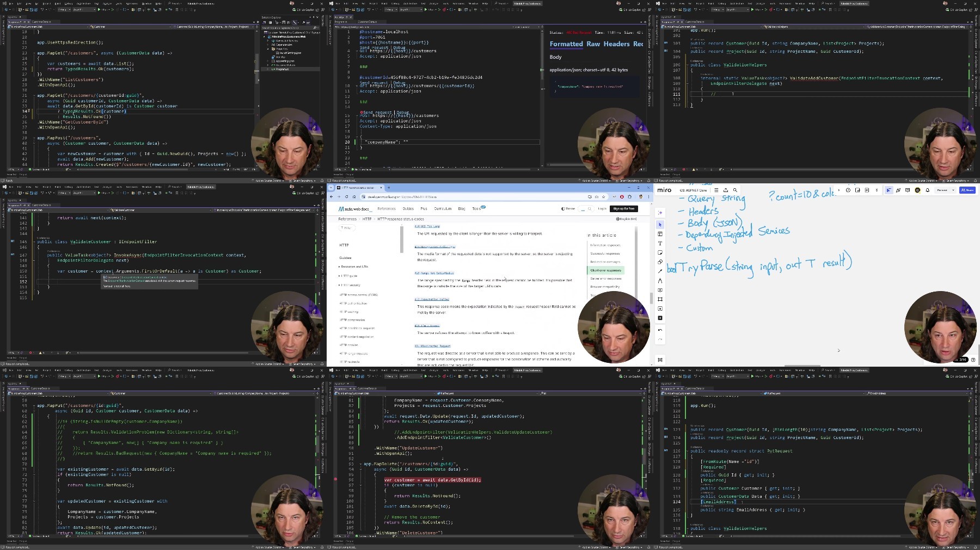The image size is (980, 550).
Task: Switch to the Headers response tab
Action: pyautogui.click(x=616, y=44)
